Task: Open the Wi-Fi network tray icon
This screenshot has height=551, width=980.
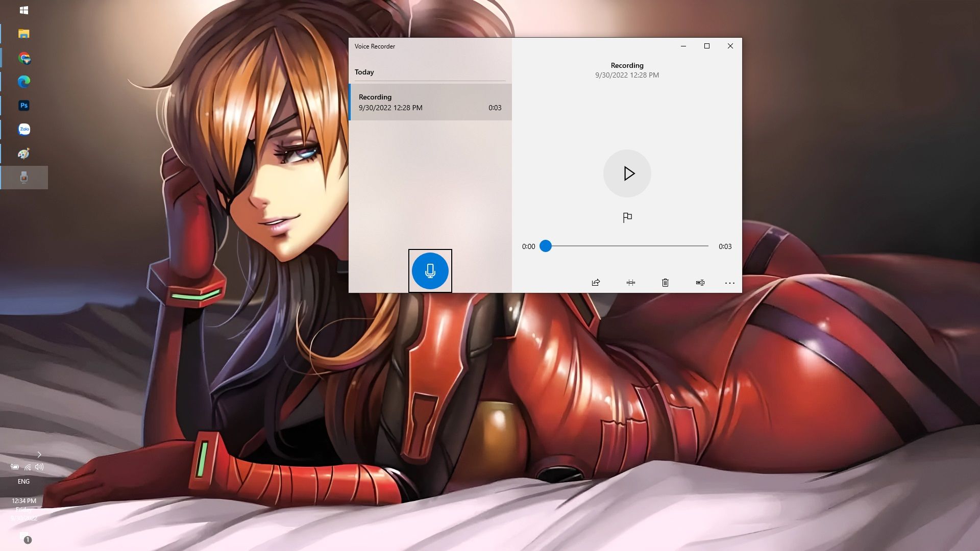Action: 28,467
